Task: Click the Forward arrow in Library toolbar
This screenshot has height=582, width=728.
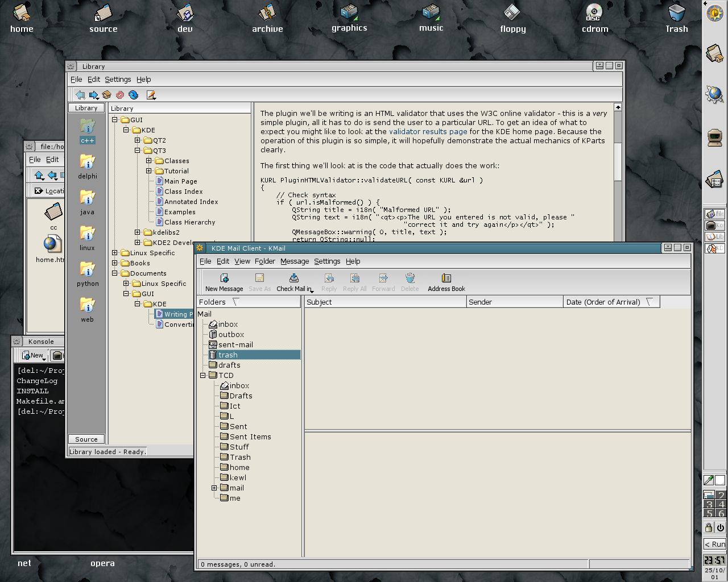Action: 94,95
